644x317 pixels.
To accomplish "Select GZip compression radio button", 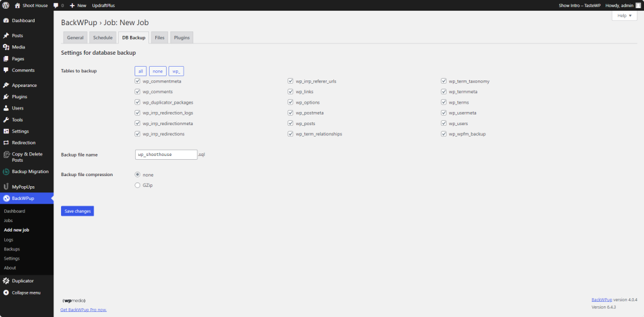I will [x=138, y=185].
